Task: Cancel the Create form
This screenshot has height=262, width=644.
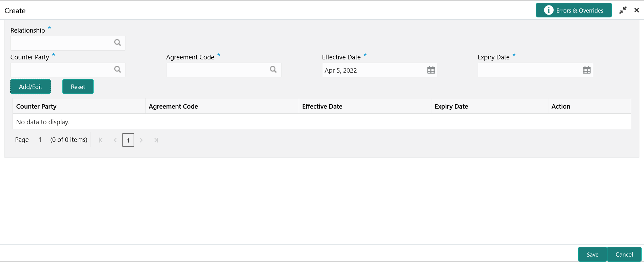Action: click(624, 255)
